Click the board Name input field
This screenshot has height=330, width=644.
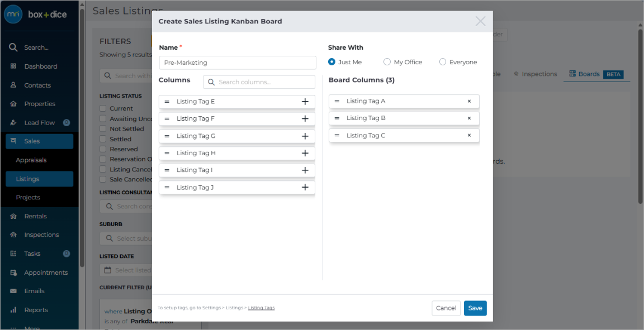click(238, 63)
